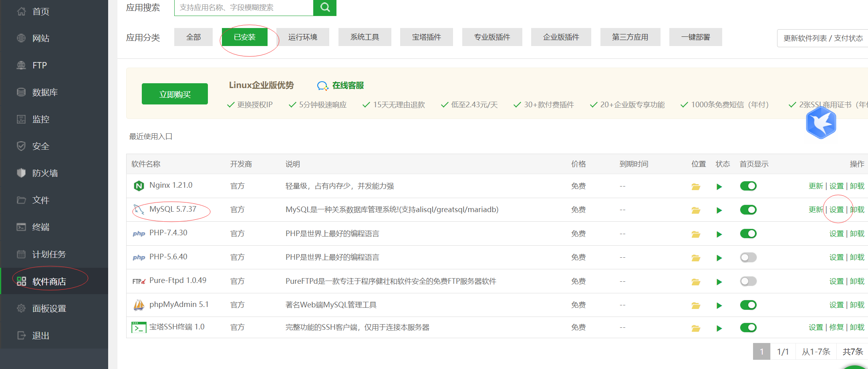This screenshot has width=868, height=369.
Task: Open the folder icon for Pure-Ftpd
Action: (x=696, y=282)
